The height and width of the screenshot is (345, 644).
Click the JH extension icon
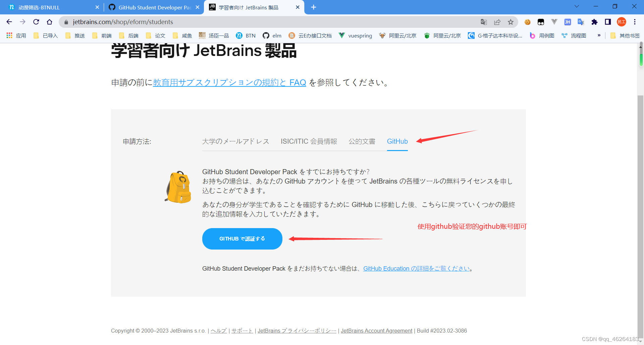(567, 22)
